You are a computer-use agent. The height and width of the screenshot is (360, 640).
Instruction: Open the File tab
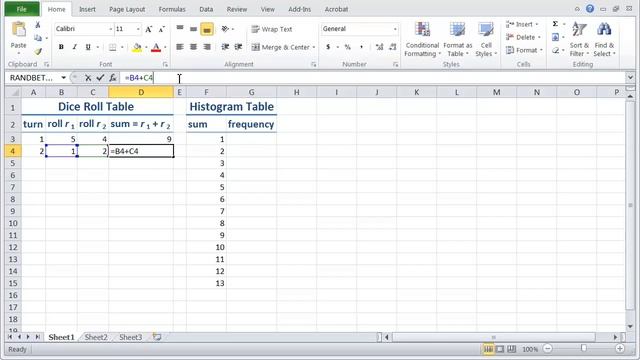[22, 9]
